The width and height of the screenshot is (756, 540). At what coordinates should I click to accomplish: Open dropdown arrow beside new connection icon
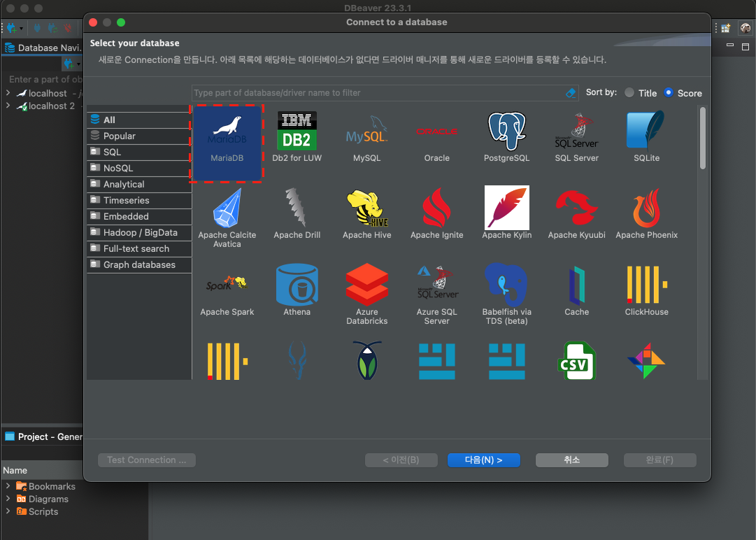21,29
